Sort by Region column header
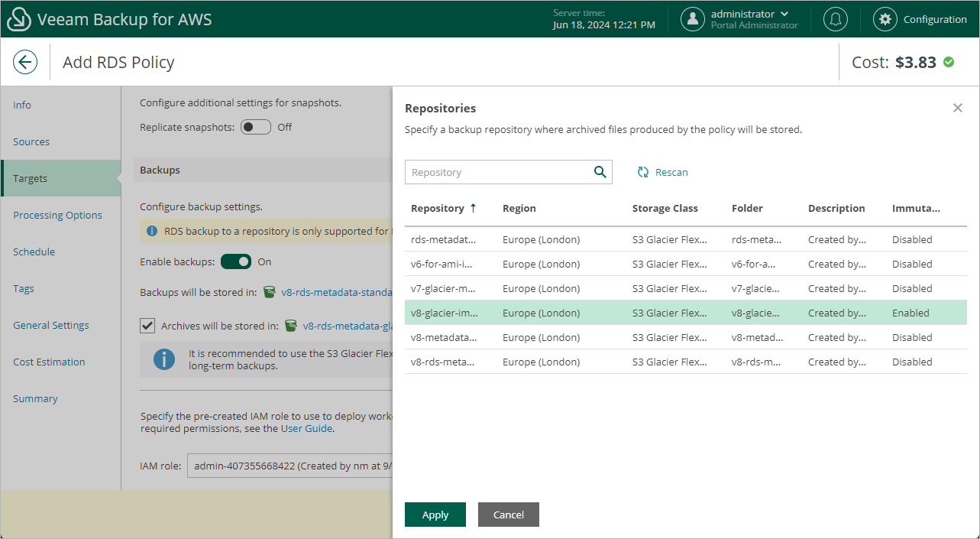This screenshot has width=980, height=539. (x=519, y=208)
